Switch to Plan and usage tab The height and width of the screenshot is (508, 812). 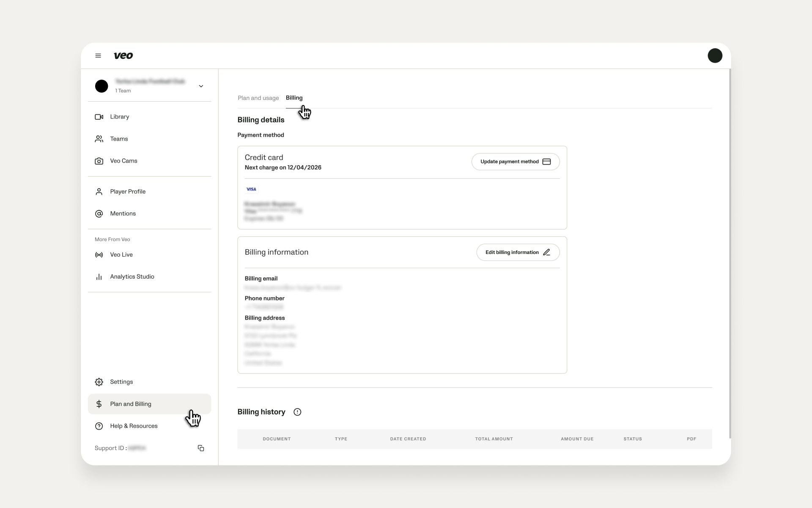(258, 98)
